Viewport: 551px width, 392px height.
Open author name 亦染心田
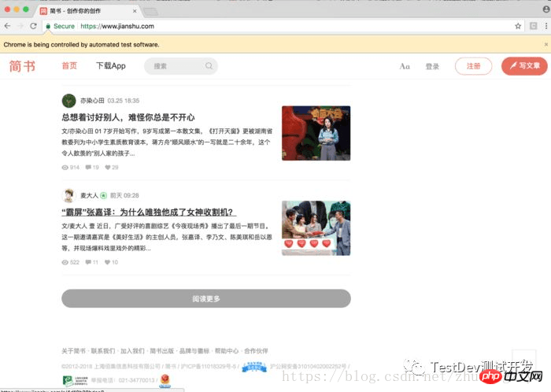click(x=92, y=101)
